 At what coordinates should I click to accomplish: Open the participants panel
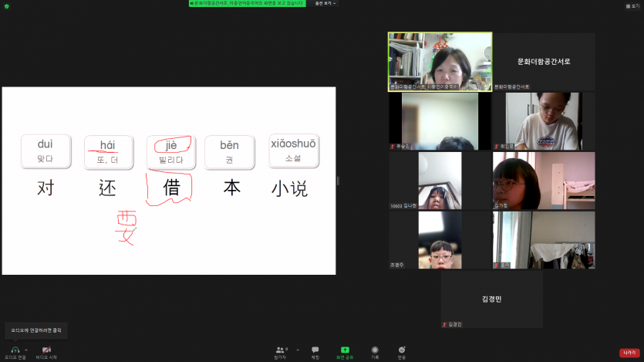click(x=279, y=350)
